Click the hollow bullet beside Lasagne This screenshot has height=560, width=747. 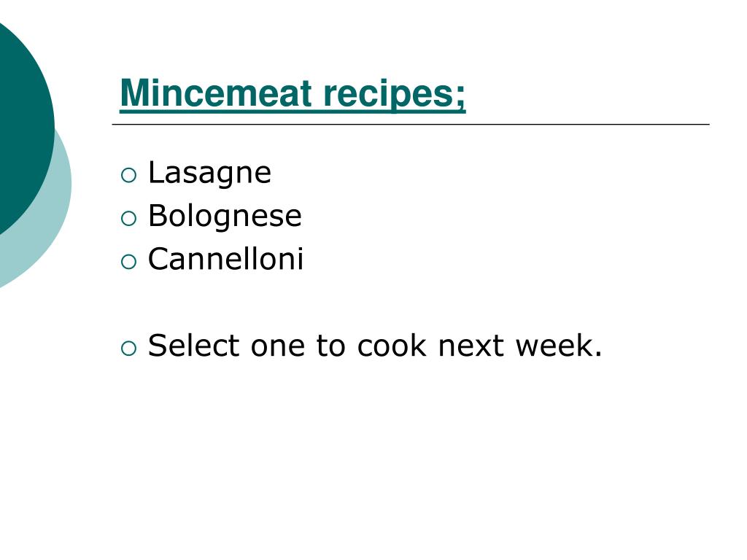click(128, 175)
